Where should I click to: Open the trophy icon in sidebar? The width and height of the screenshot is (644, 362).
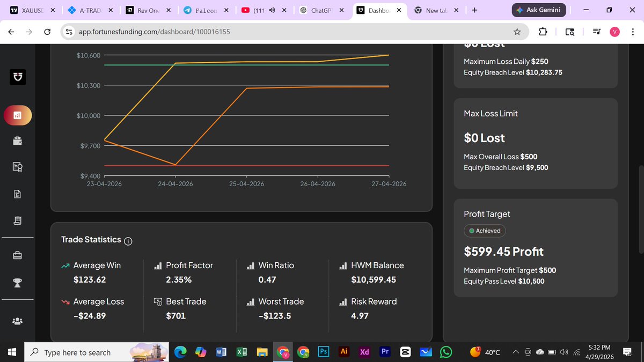[18, 282]
